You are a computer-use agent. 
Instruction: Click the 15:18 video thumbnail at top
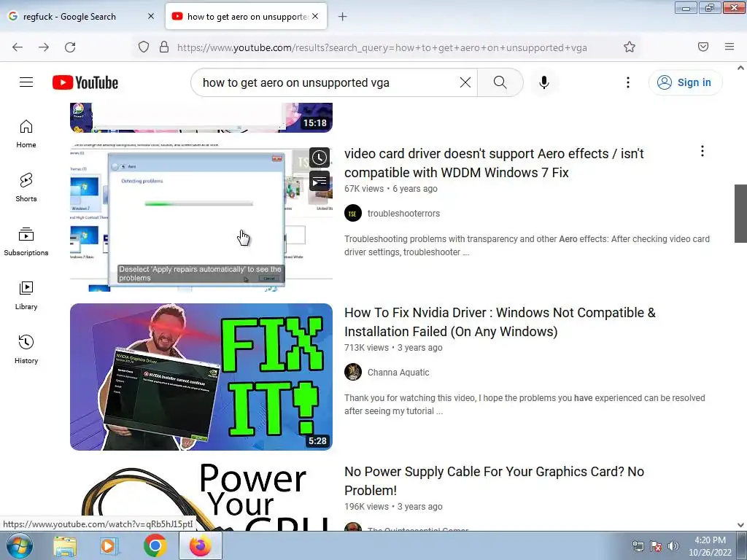pos(201,117)
